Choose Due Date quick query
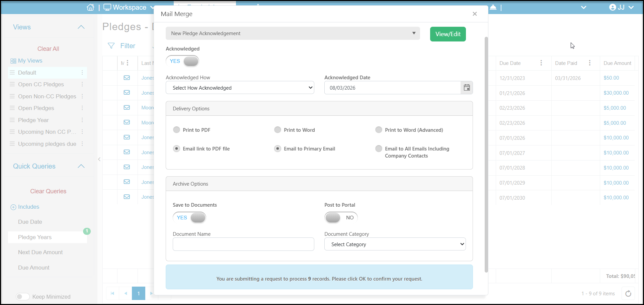Viewport: 644px width, 305px height. (30, 222)
